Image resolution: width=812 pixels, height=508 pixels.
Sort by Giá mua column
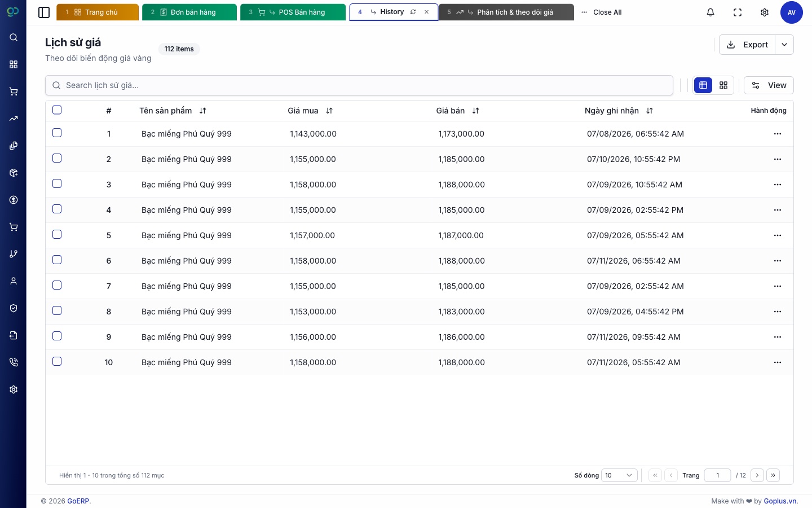pyautogui.click(x=310, y=111)
